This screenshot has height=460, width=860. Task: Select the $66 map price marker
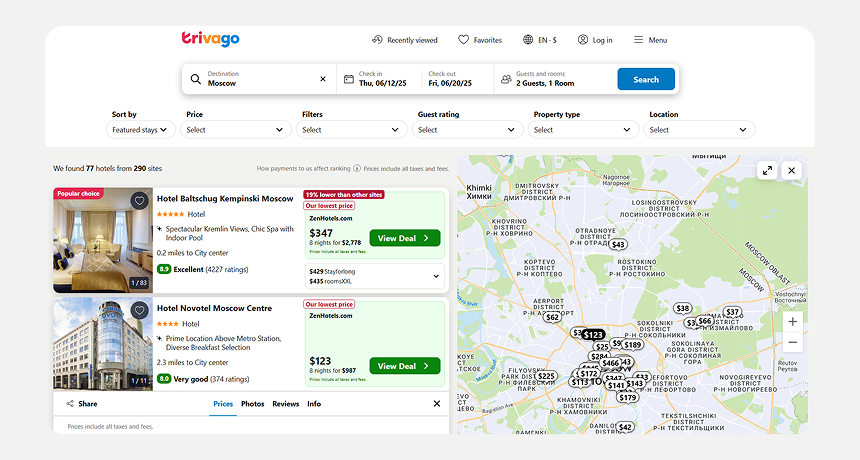click(x=705, y=321)
